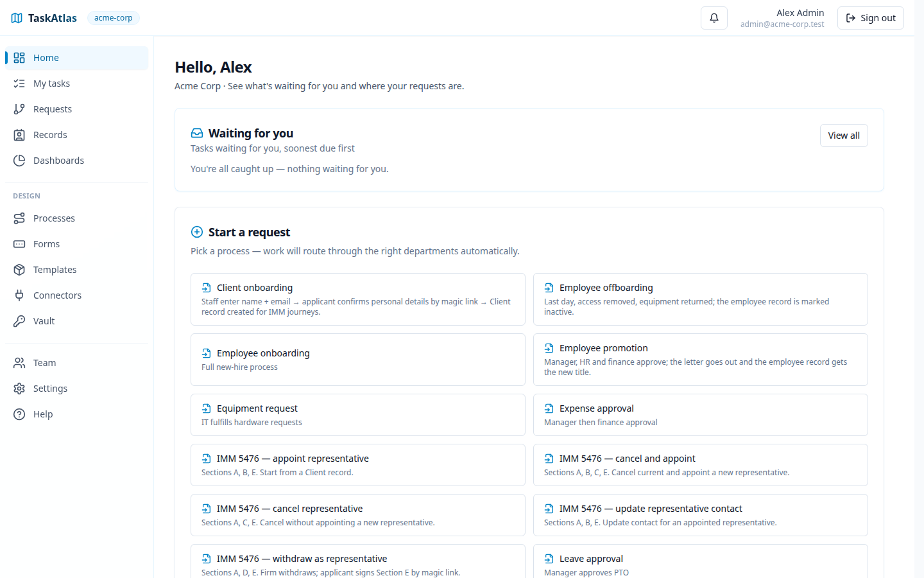Click the Processes flow icon
This screenshot has height=578, width=924.
coord(19,218)
